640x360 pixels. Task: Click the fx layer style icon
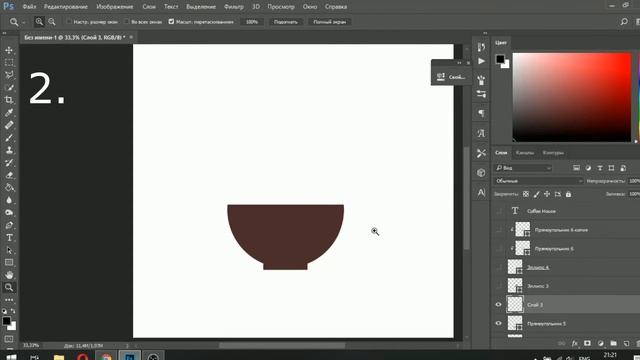(575, 343)
